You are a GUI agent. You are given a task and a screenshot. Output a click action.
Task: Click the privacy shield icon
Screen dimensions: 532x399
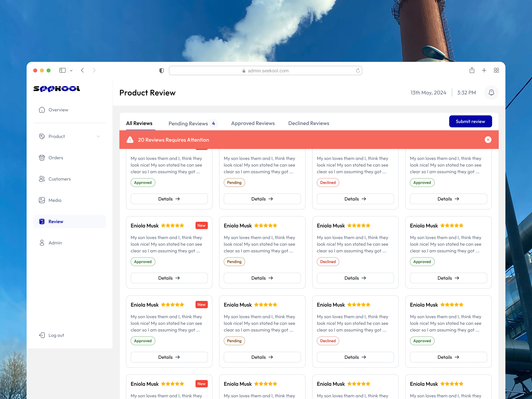(x=162, y=70)
